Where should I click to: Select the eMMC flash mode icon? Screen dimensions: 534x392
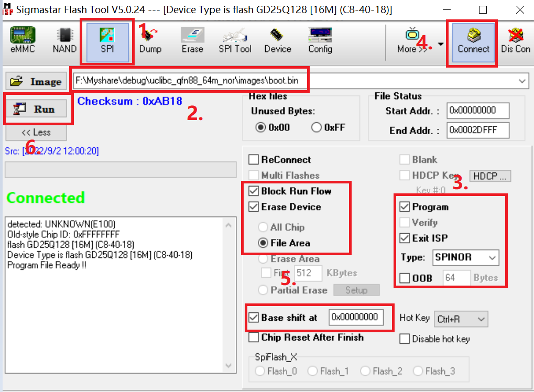[23, 40]
